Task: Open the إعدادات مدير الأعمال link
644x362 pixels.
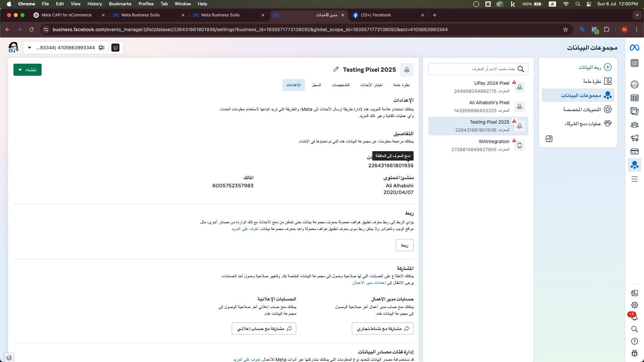Action: tap(369, 283)
